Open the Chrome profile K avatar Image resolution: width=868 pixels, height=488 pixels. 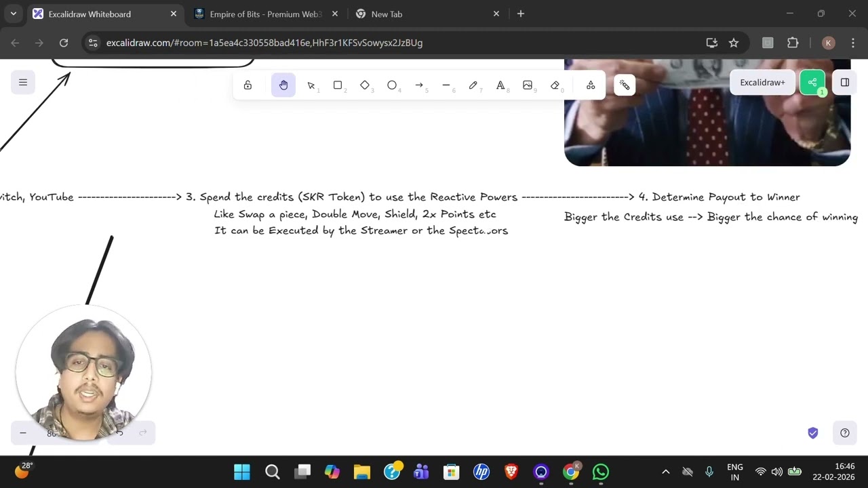(828, 43)
